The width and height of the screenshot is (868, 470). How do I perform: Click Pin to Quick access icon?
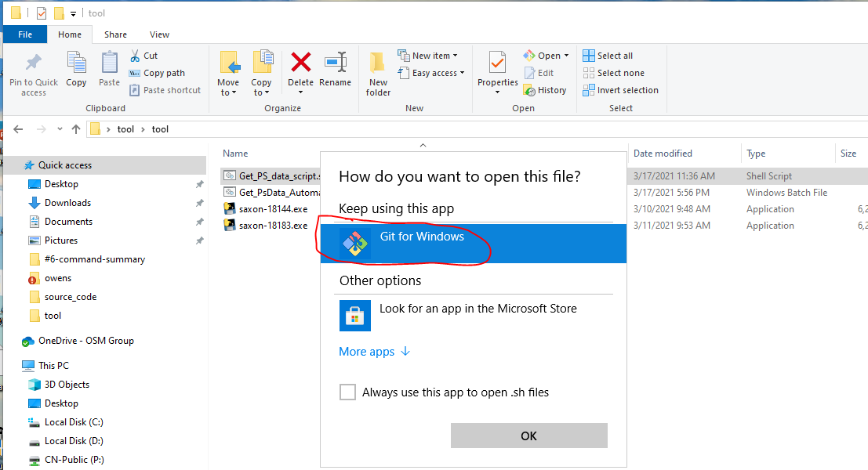coord(33,62)
